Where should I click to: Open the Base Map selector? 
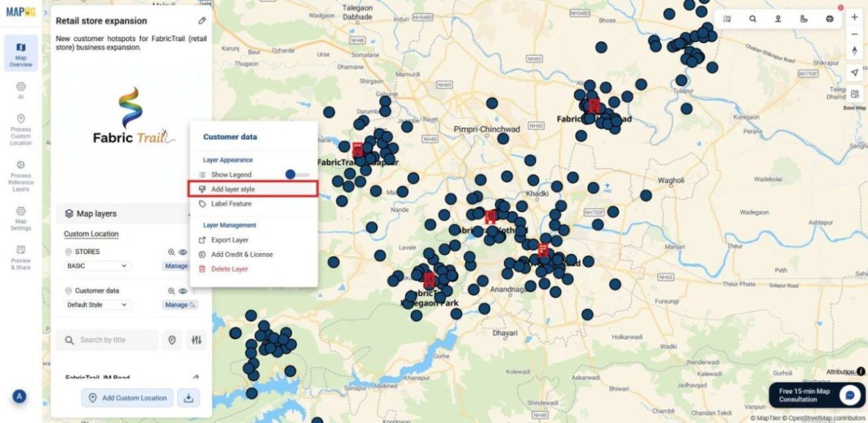(x=854, y=95)
